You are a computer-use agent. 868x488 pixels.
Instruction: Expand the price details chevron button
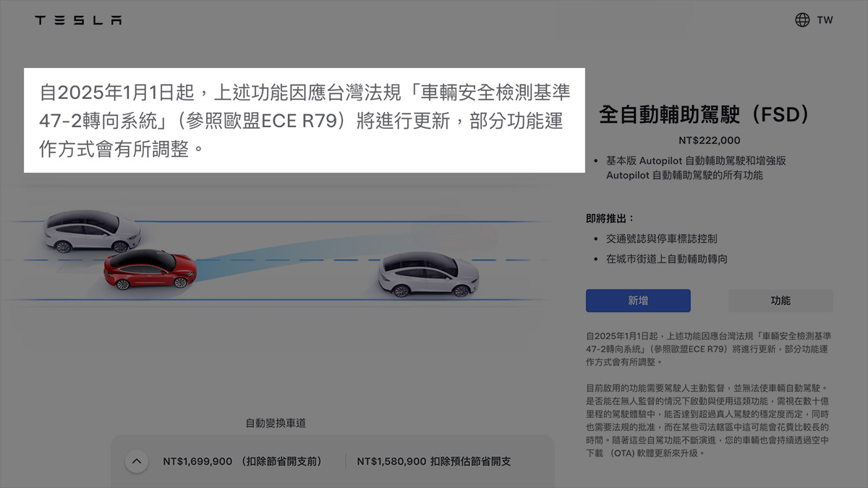(137, 461)
